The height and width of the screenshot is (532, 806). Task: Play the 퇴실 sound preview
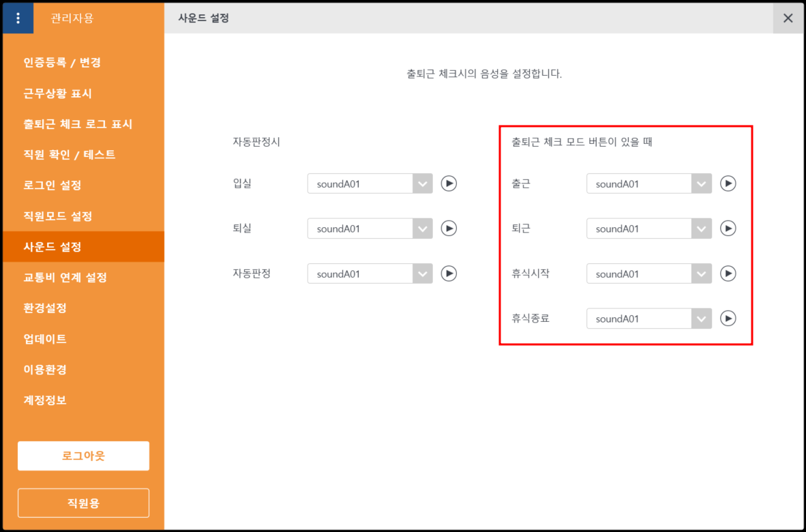point(448,228)
